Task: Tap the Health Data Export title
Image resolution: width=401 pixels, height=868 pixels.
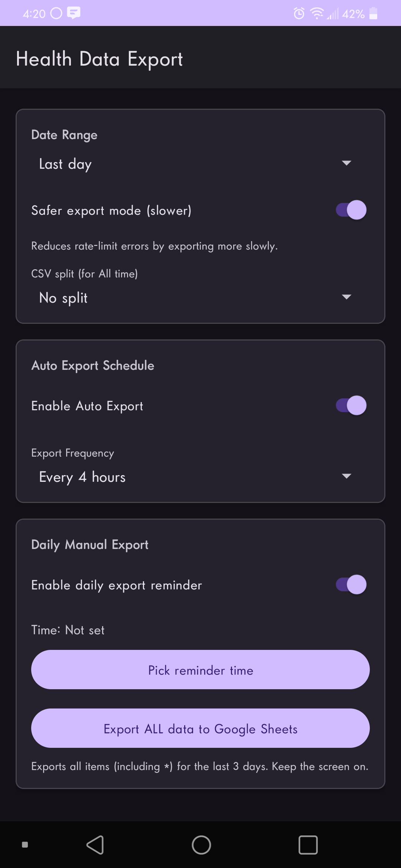Action: pyautogui.click(x=100, y=59)
